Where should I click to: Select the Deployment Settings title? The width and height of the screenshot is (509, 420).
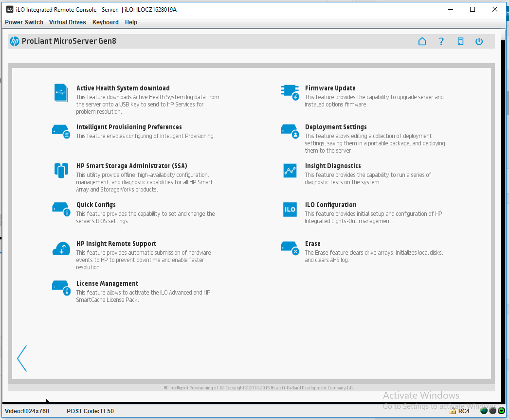click(336, 127)
